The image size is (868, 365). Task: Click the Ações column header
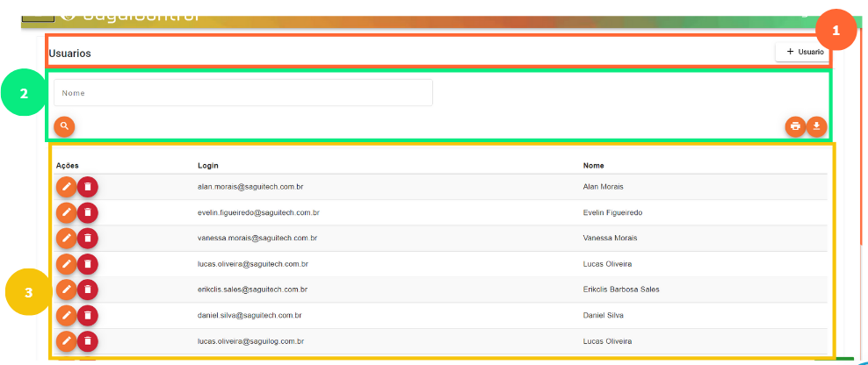pyautogui.click(x=68, y=165)
